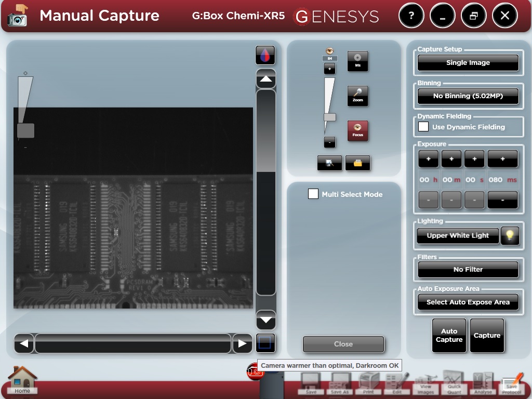Select the Zoom magnifier button
Viewport: 532px width, 399px height.
357,96
